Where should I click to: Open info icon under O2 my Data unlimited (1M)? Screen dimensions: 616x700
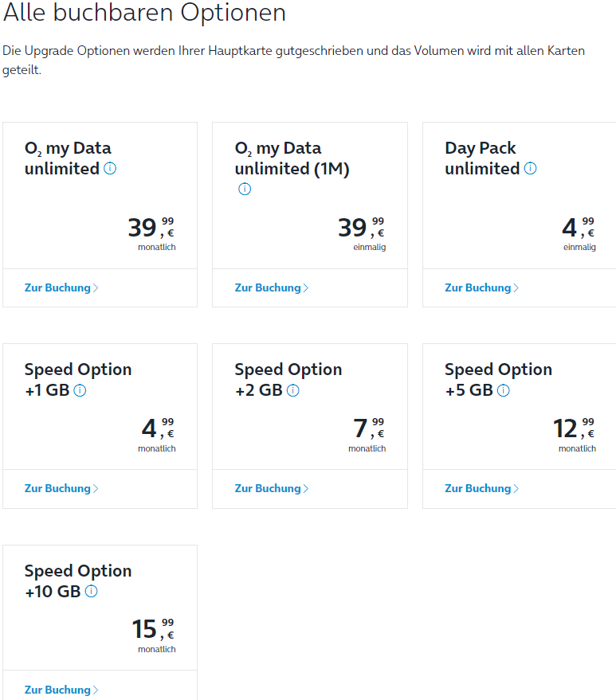(x=245, y=189)
